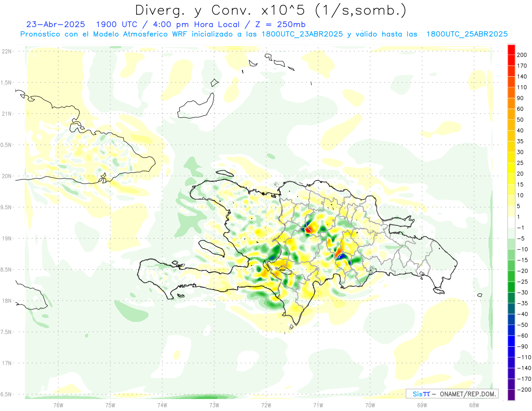Image resolution: width=532 pixels, height=411 pixels.
Task: Click the colorbar value '-60'
Action: tap(523, 336)
